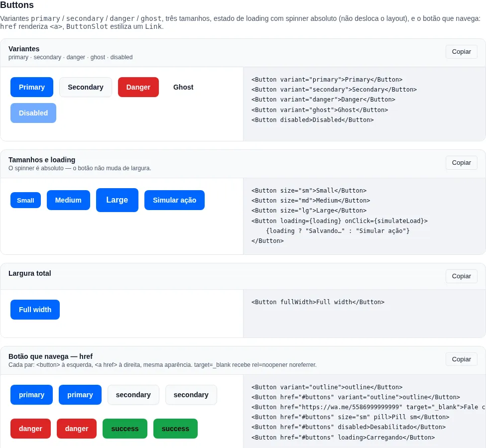Click the size="sm">Small code line

pyautogui.click(x=309, y=191)
